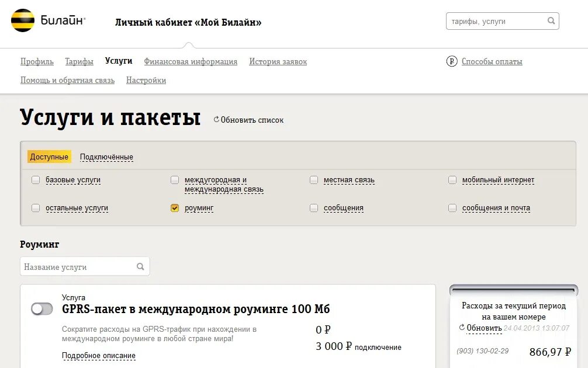Click the phone number (903) 130-02-29
The width and height of the screenshot is (588, 368).
[483, 351]
